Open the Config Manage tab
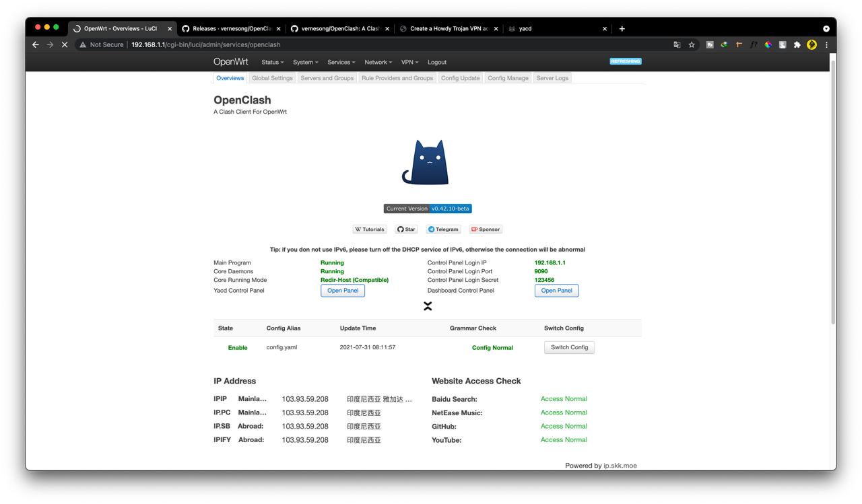862x504 pixels. pos(508,78)
